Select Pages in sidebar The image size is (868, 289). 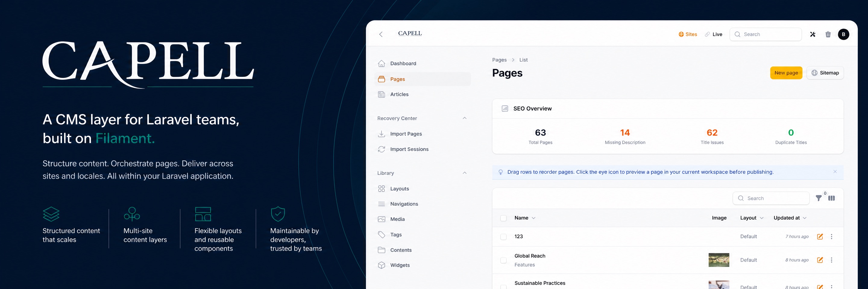423,79
